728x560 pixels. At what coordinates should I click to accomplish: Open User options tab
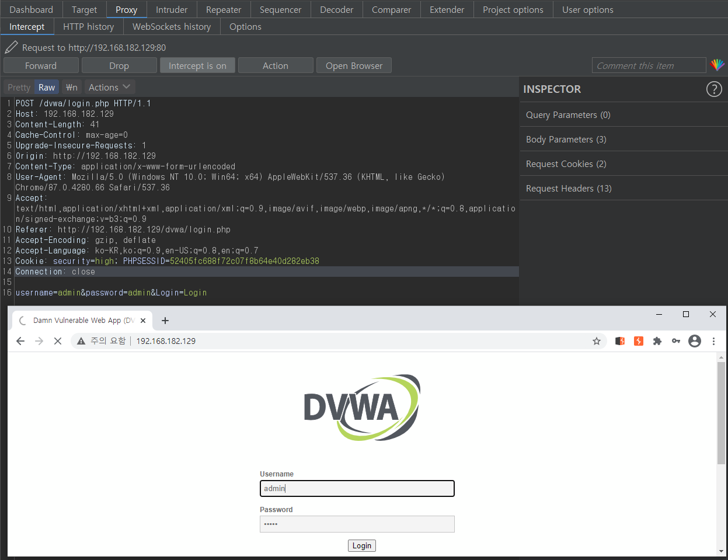pyautogui.click(x=587, y=9)
